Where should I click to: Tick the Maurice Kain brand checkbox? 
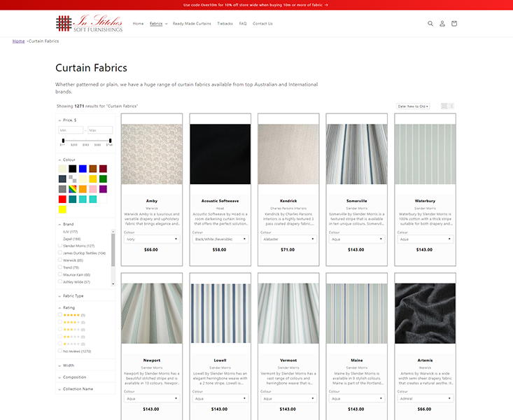(60, 274)
